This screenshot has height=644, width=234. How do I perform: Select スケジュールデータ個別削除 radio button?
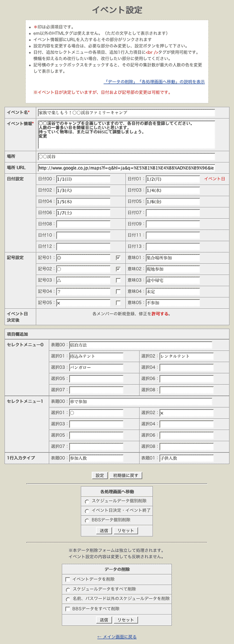click(x=87, y=501)
